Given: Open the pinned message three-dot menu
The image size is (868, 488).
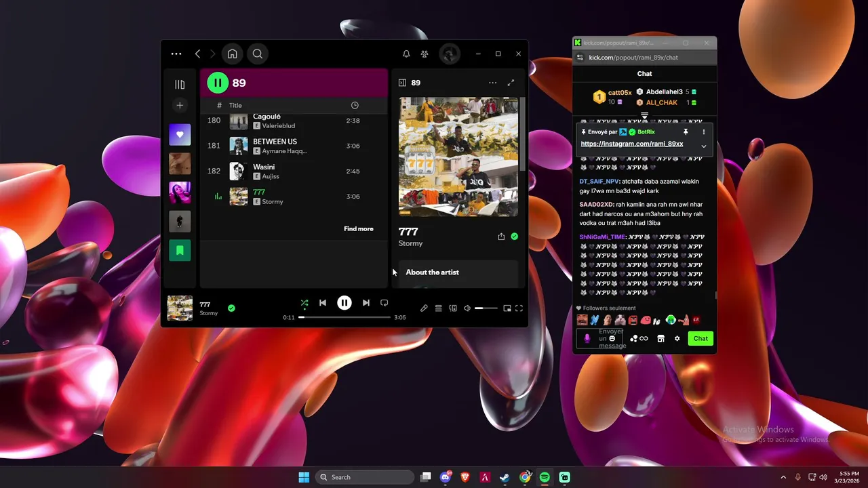Looking at the screenshot, I should 703,132.
